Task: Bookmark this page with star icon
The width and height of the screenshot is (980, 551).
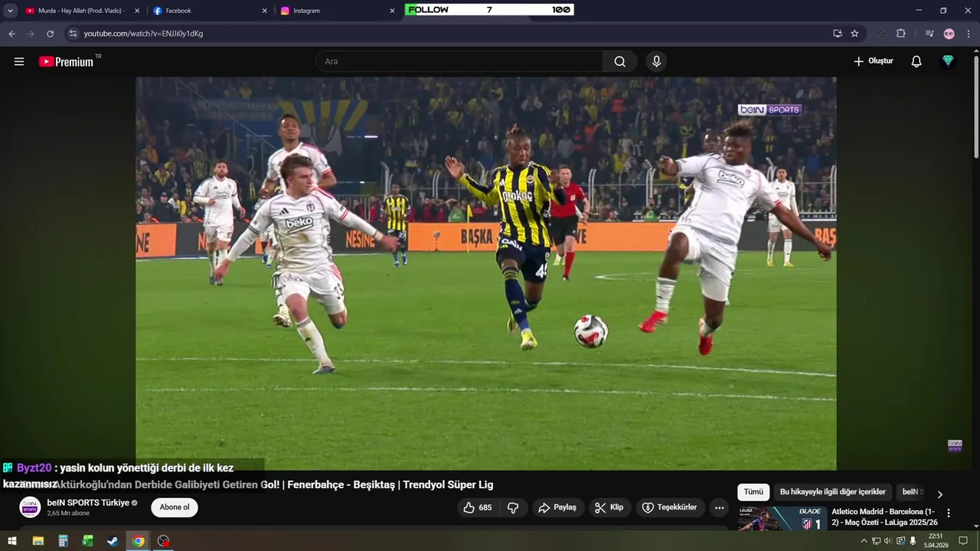Action: point(854,34)
